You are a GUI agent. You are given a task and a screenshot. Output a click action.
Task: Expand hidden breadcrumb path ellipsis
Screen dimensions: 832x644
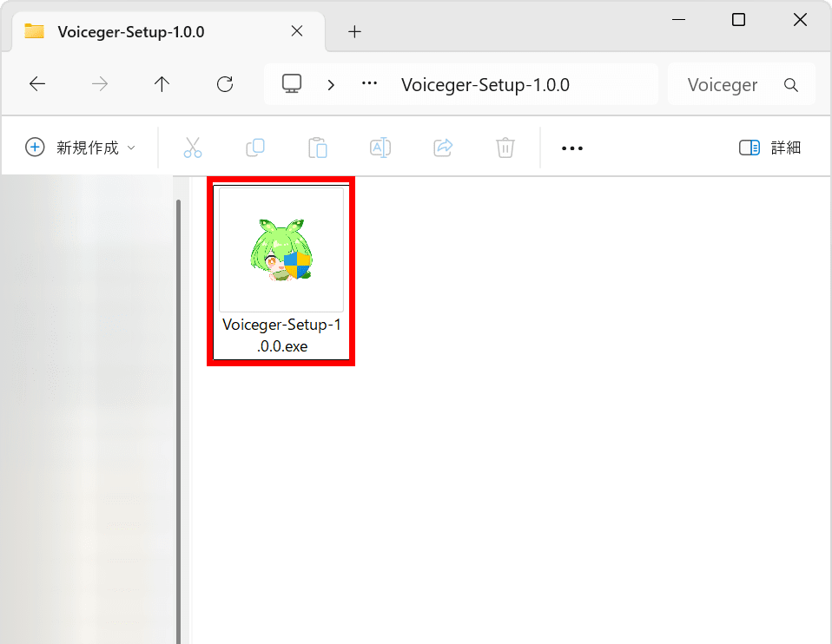pyautogui.click(x=370, y=84)
